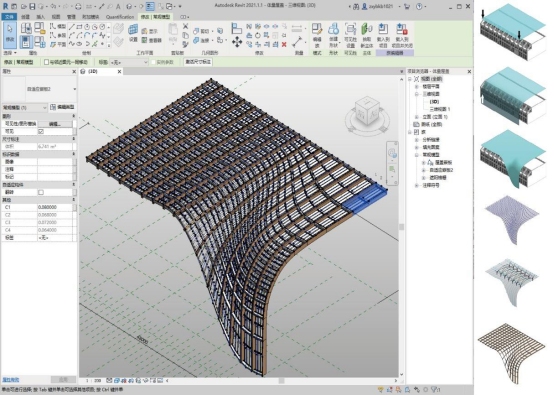The width and height of the screenshot is (554, 395).
Task: Click the Save icon in quick access toolbar
Action: (32, 6)
